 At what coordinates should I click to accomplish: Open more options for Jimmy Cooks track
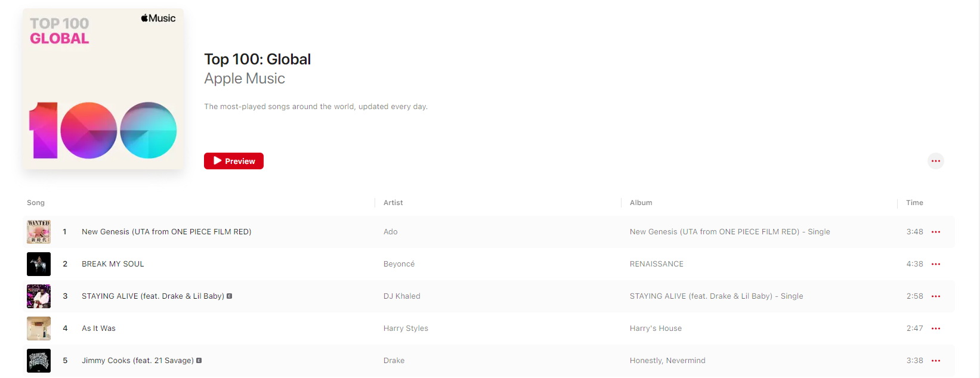(x=935, y=361)
